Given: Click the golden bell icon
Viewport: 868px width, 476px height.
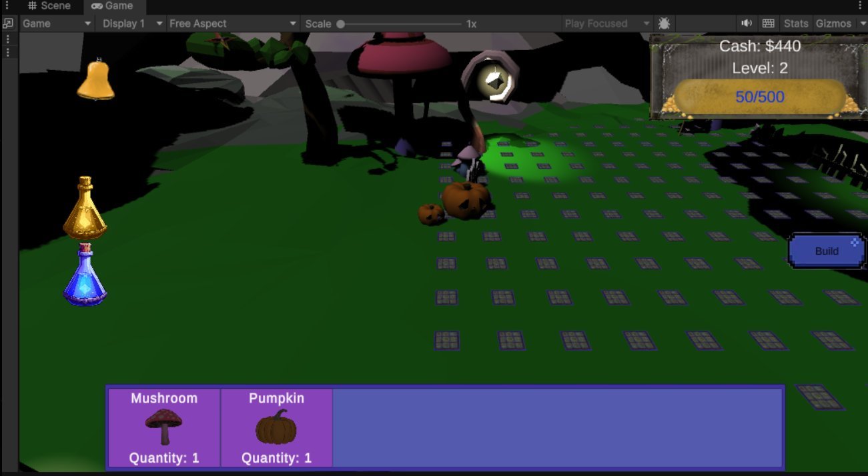Looking at the screenshot, I should coord(95,80).
